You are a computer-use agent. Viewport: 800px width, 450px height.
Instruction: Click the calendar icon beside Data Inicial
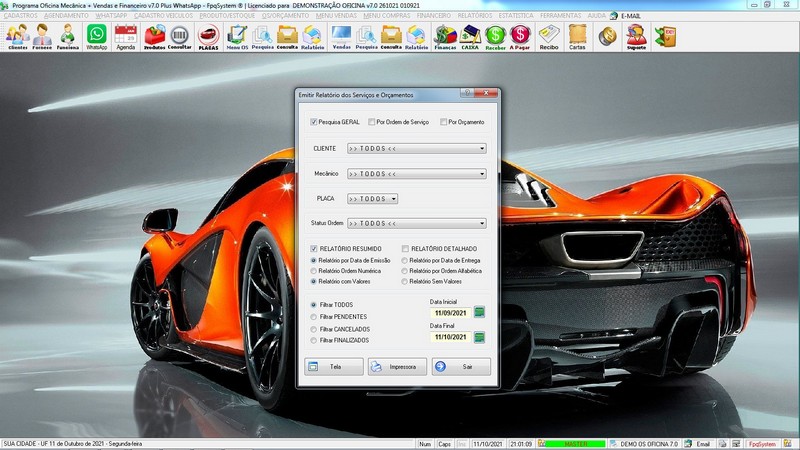[479, 313]
